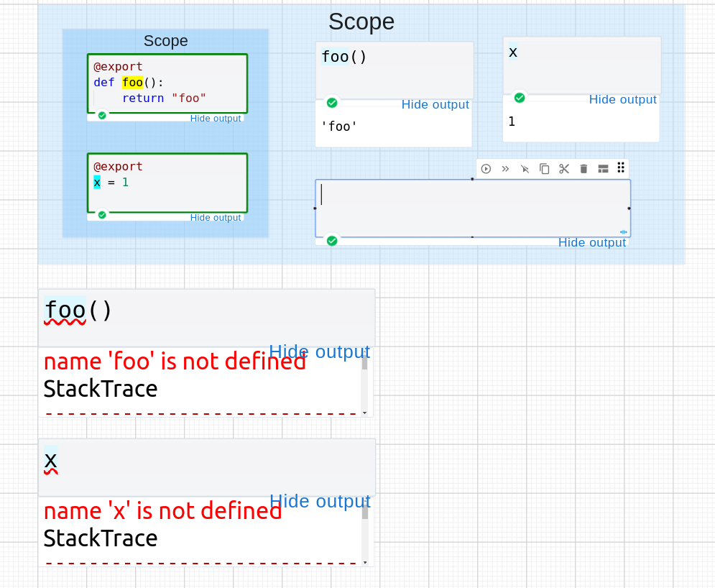
Task: Click StackTrace under the x error
Action: [101, 538]
